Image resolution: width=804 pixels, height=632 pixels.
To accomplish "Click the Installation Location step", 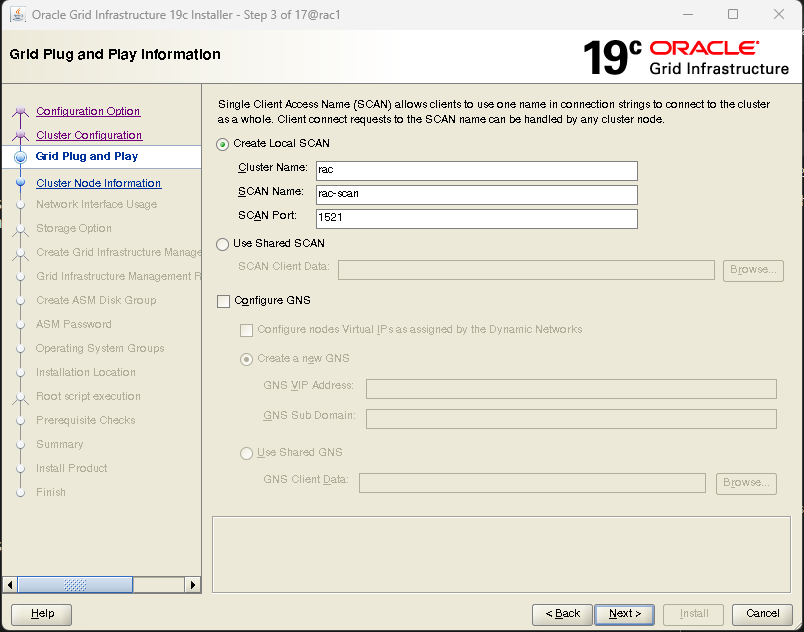I will [x=86, y=372].
